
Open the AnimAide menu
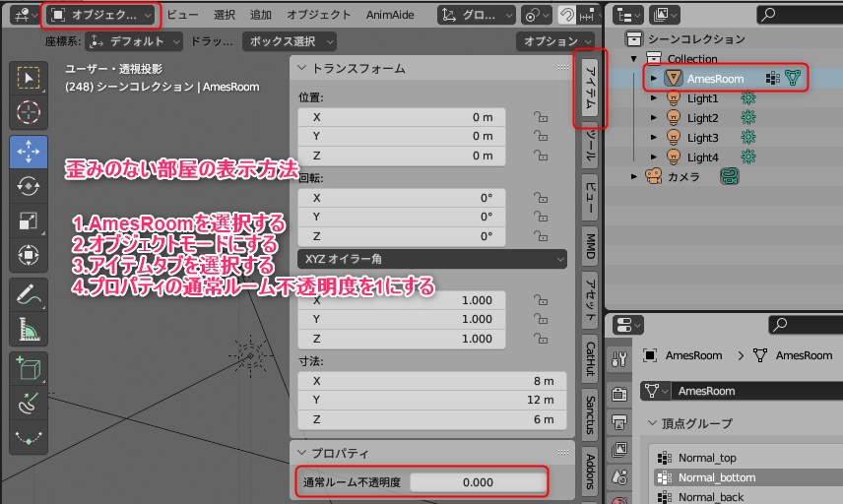390,15
